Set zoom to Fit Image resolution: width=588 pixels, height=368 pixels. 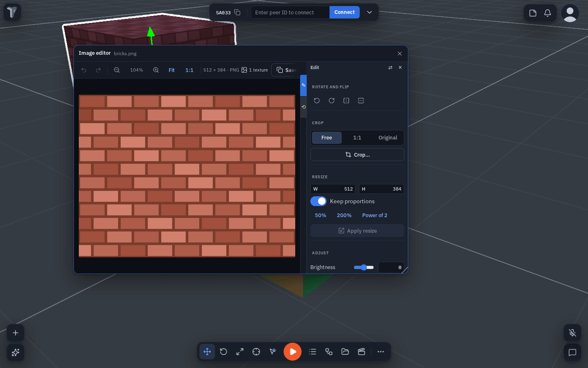pos(171,70)
